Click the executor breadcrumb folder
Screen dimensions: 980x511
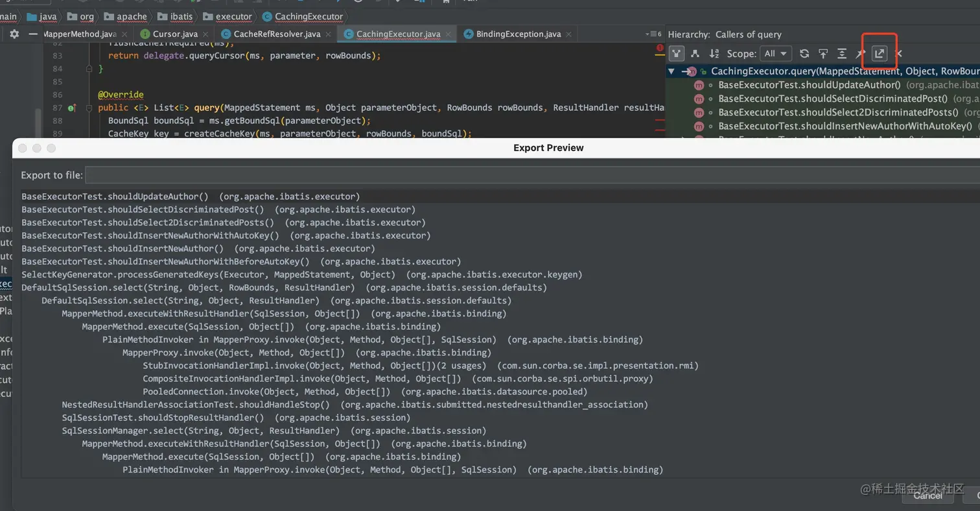click(227, 16)
